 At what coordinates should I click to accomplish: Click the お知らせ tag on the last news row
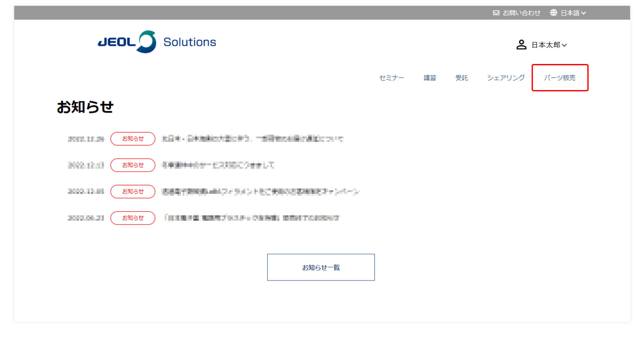click(133, 218)
